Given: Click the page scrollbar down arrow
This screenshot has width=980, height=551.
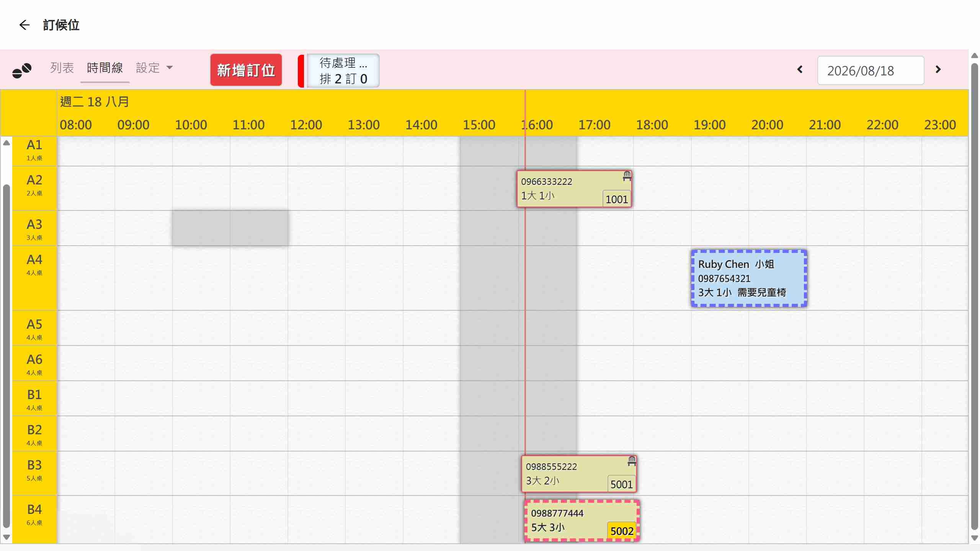Looking at the screenshot, I should pyautogui.click(x=975, y=538).
